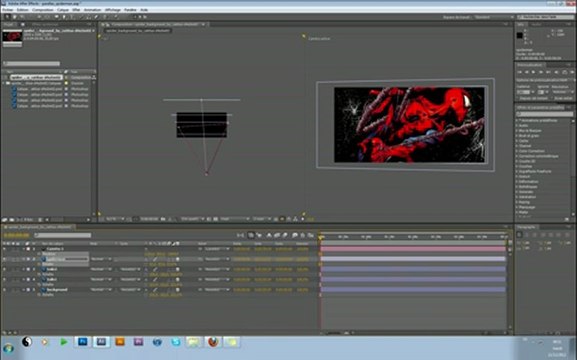Expand the Bruit et grain category
Image resolution: width=577 pixels, height=360 pixels.
click(517, 136)
